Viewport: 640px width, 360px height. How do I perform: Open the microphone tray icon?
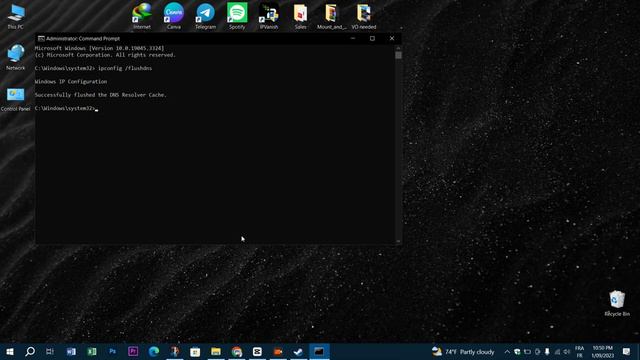547,352
